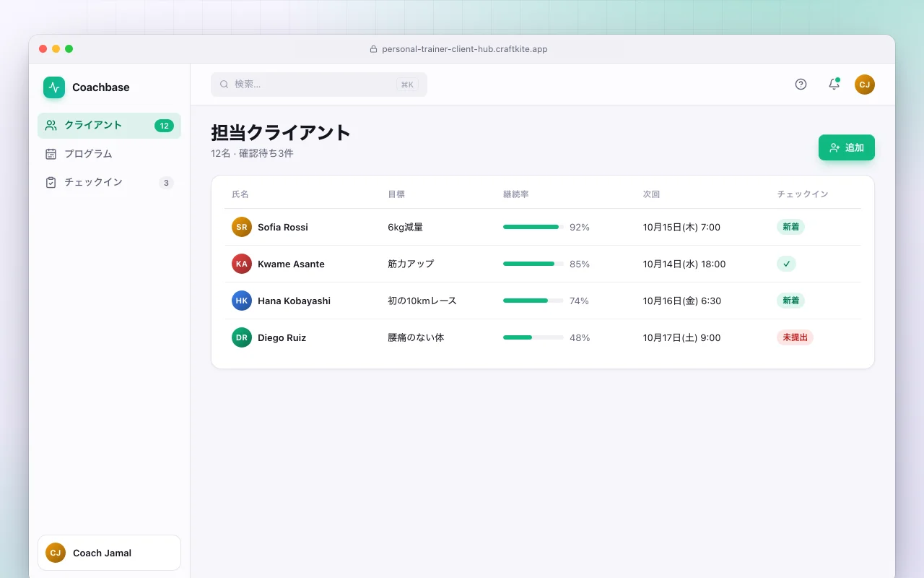Open the プログラム sidebar item
Viewport: 924px width, 578px height.
coord(109,154)
